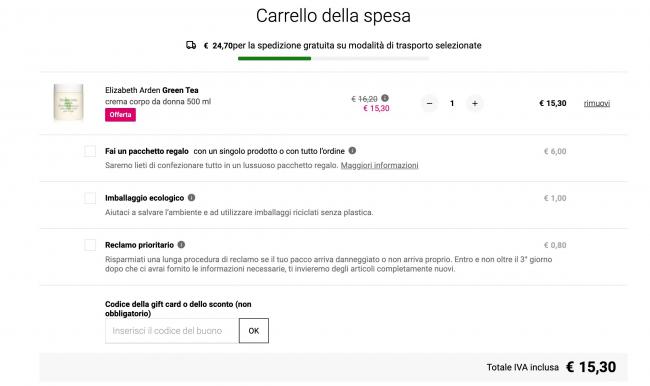Show info icon for Imballaggio ecologico
Image resolution: width=650 pixels, height=386 pixels.
coord(192,197)
